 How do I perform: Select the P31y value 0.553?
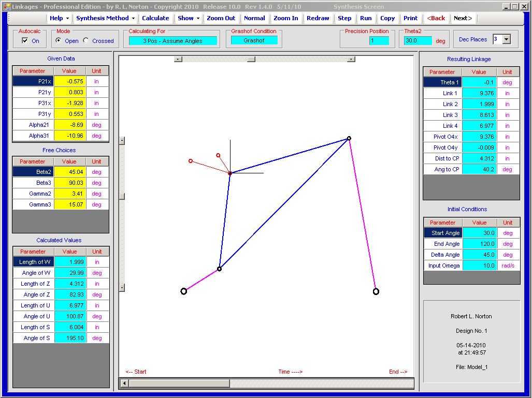tap(69, 114)
